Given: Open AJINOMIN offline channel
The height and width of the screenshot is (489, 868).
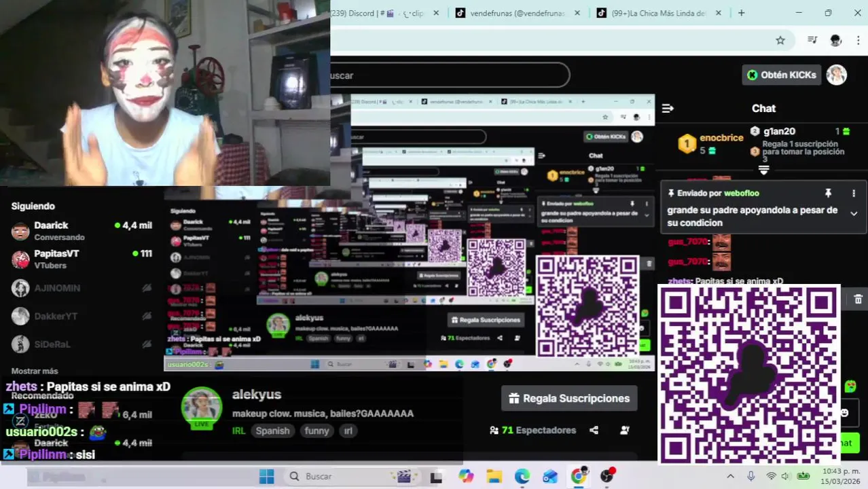Looking at the screenshot, I should coord(82,288).
